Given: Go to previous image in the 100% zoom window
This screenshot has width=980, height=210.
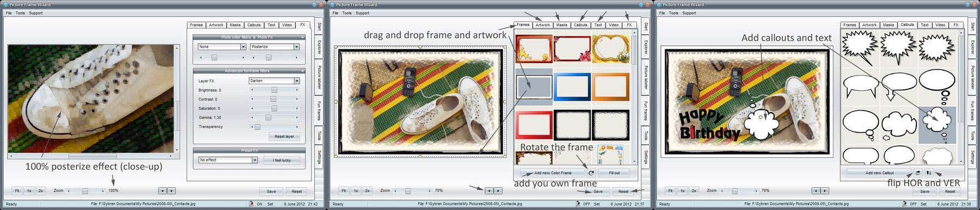Looking at the screenshot, I should 162,191.
